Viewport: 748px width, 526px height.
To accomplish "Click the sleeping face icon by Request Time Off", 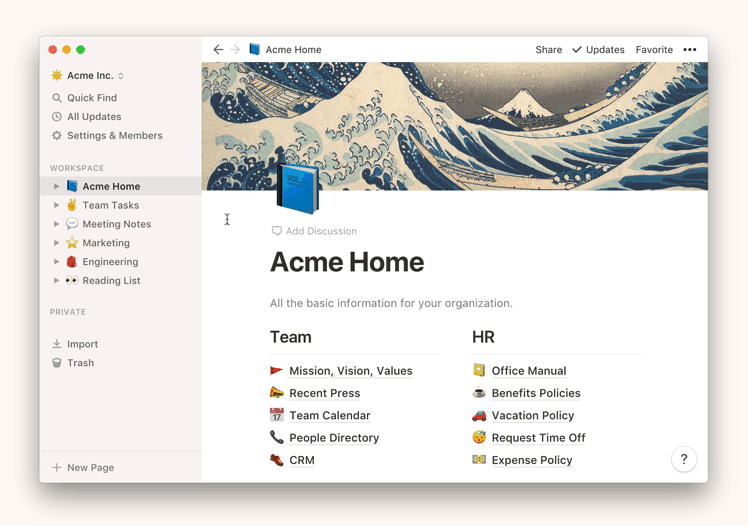I will [479, 437].
